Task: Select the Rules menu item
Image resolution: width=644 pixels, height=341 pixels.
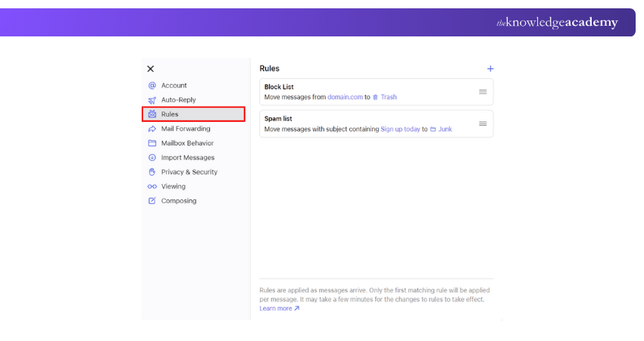Action: pos(193,114)
